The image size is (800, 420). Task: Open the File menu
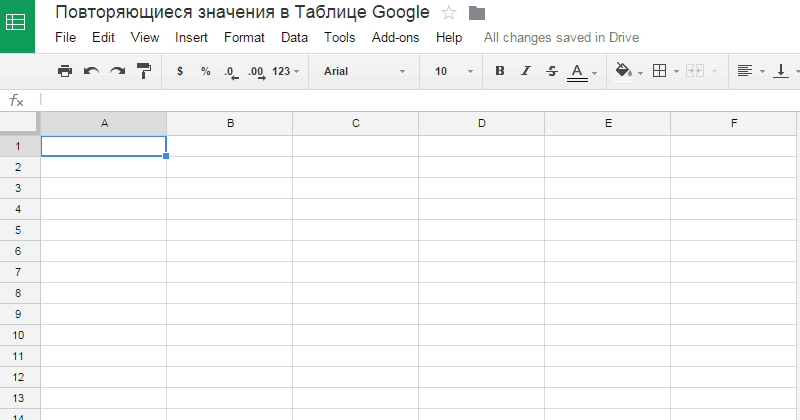[x=65, y=38]
